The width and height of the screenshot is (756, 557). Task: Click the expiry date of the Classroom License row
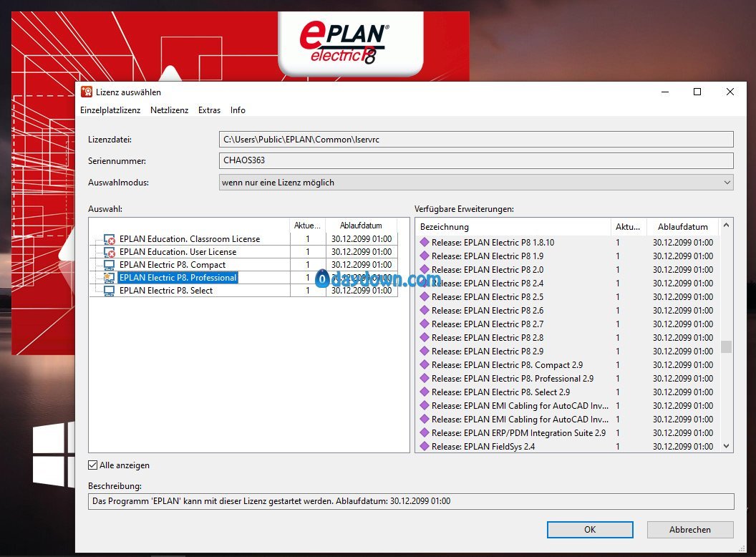click(x=361, y=239)
